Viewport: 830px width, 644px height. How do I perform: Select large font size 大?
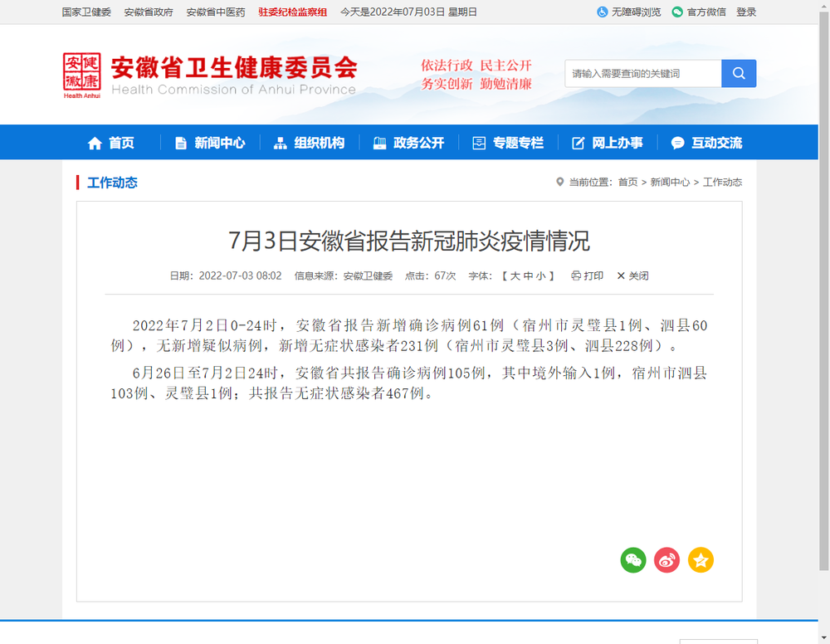coord(515,276)
